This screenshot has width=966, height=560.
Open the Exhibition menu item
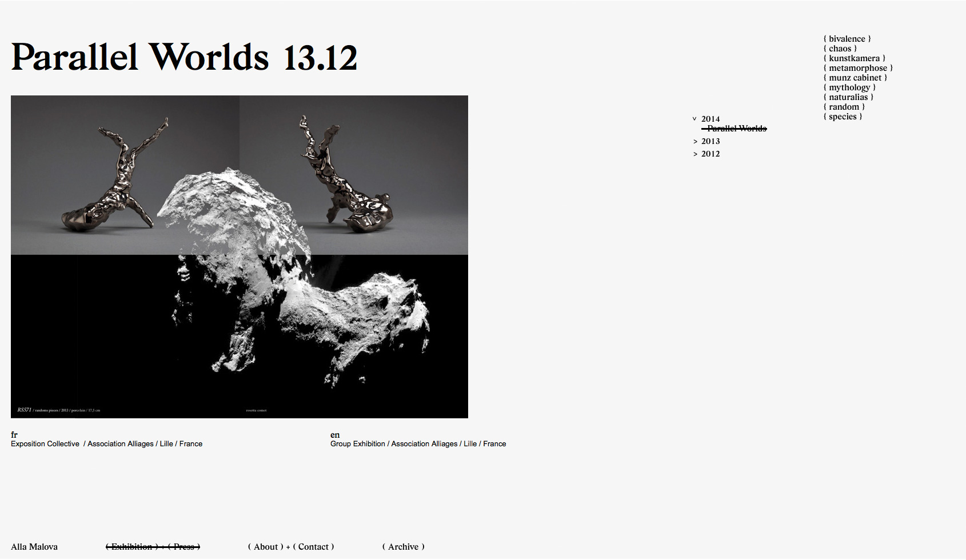[132, 547]
